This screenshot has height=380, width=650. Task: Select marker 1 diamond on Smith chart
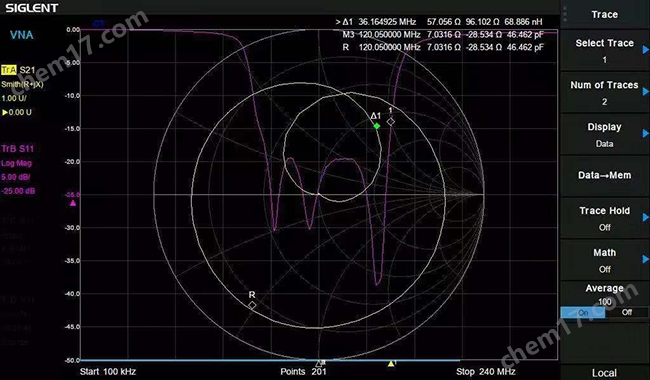coord(390,121)
